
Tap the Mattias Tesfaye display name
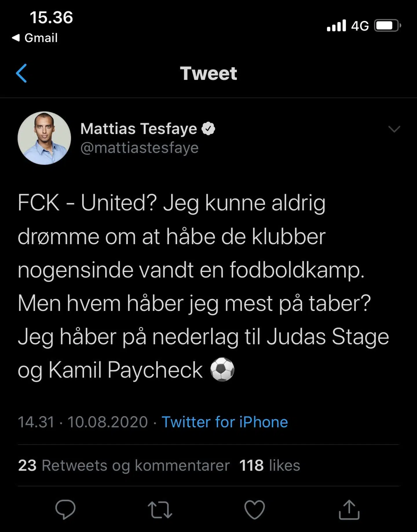pos(139,129)
